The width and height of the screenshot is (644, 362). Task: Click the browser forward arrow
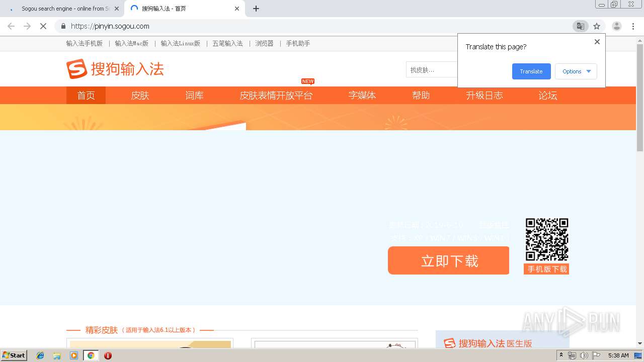[27, 26]
